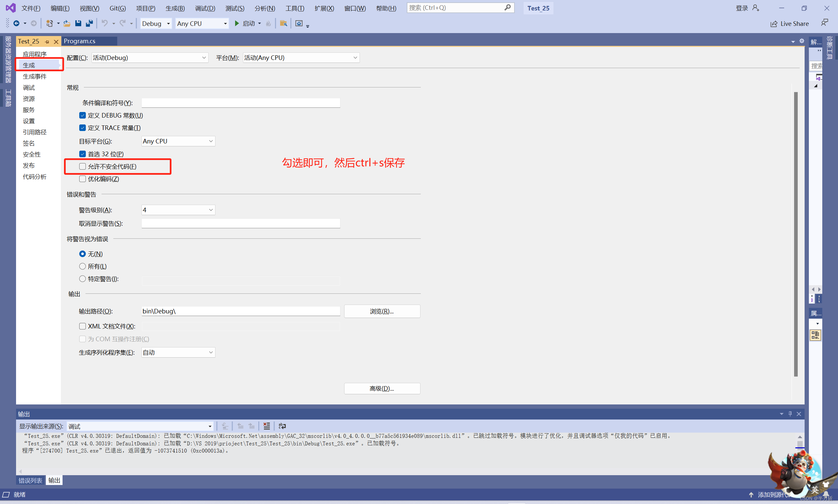Image resolution: width=838 pixels, height=504 pixels.
Task: Open the 文件(F) menu
Action: coord(31,8)
